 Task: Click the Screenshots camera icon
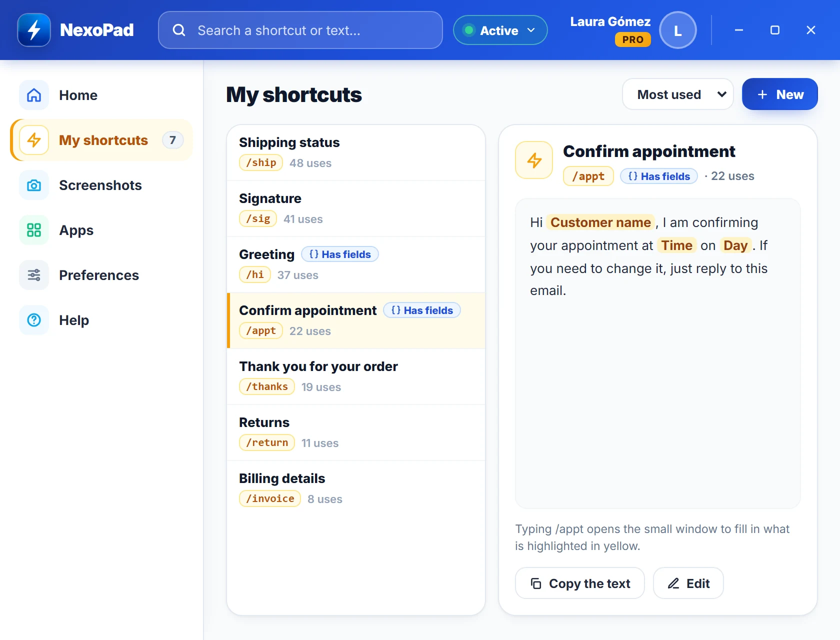click(x=34, y=185)
